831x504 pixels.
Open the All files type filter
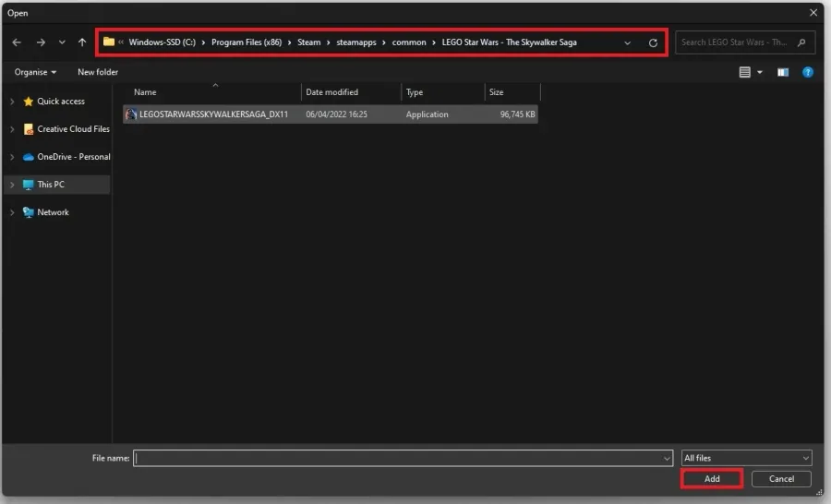click(x=746, y=458)
